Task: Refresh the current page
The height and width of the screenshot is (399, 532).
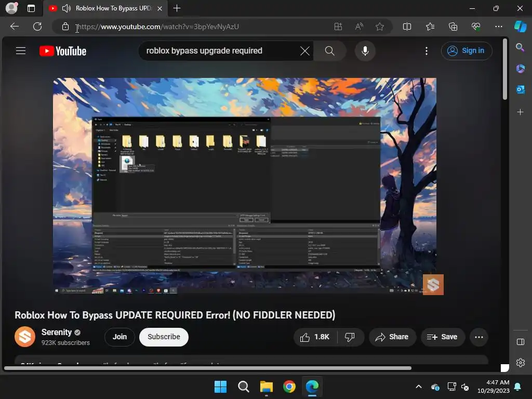Action: tap(37, 26)
